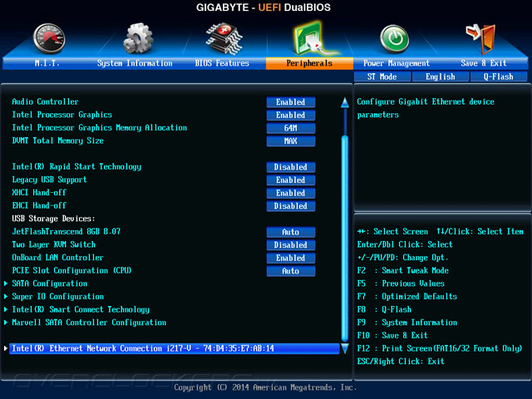The image size is (532, 399).
Task: Expand SATA Configuration submenu
Action: pyautogui.click(x=50, y=283)
